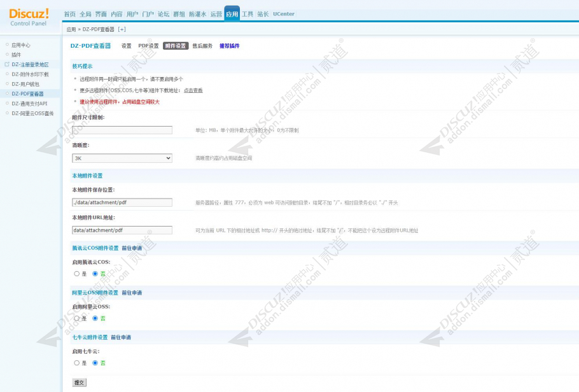Image resolution: width=579 pixels, height=392 pixels.
Task: Click the DZ-PDF查看器 plugin title
Action: click(90, 46)
